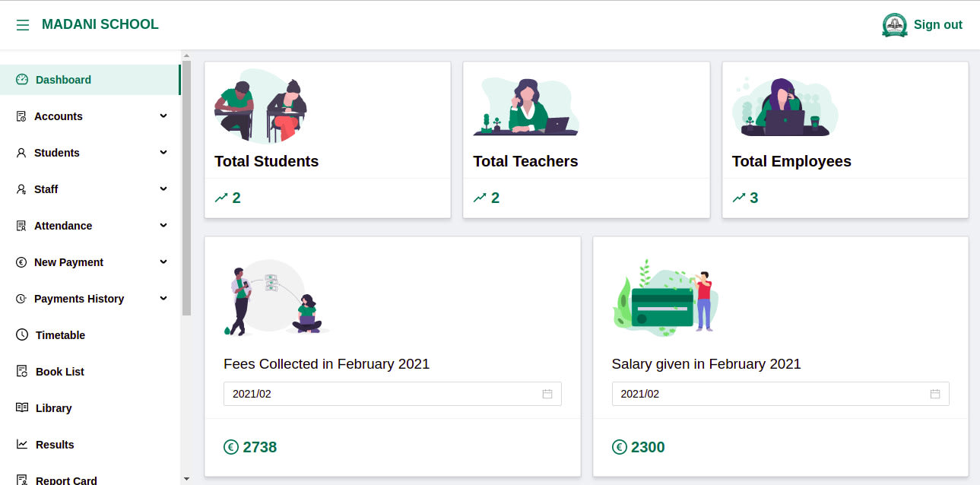
Task: Expand the Payments History chevron
Action: click(163, 298)
